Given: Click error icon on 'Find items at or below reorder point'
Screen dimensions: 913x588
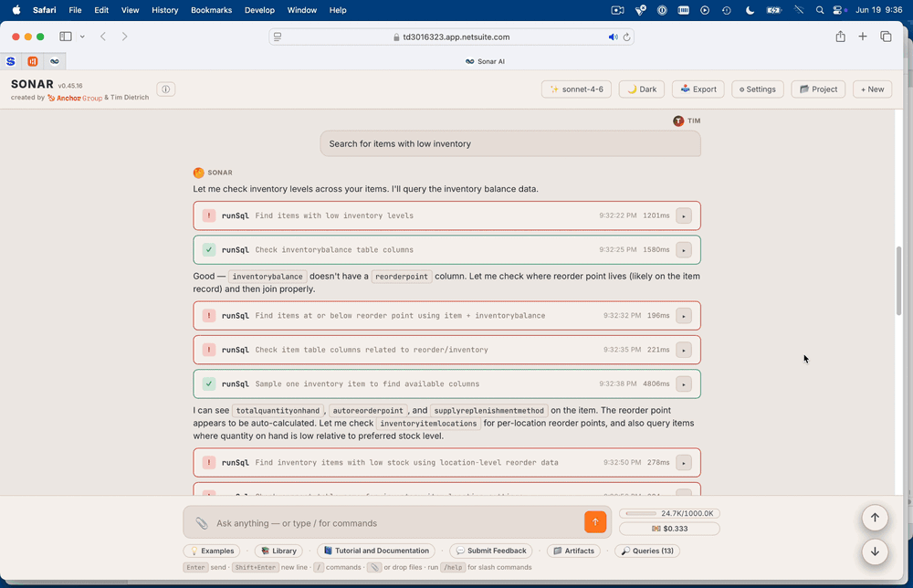Looking at the screenshot, I should coord(209,316).
